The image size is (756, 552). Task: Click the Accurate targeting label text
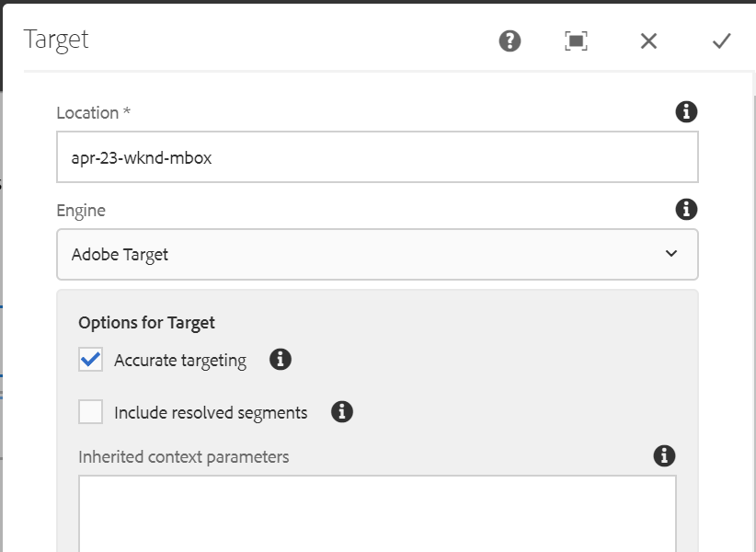[179, 361]
